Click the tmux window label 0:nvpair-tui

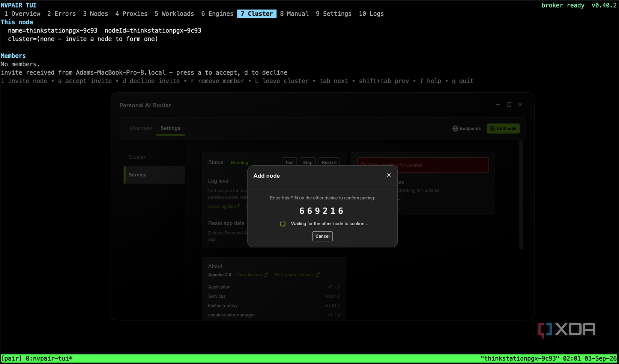[49, 359]
